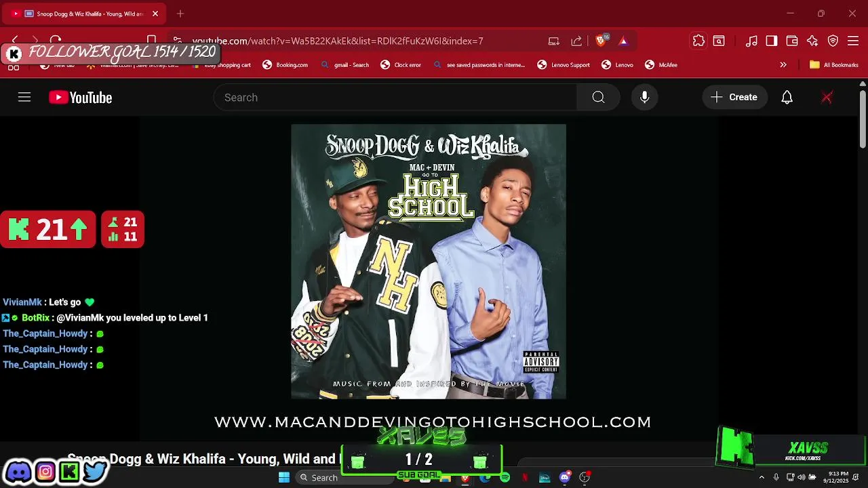Open the McAfee bookmark

coord(661,65)
